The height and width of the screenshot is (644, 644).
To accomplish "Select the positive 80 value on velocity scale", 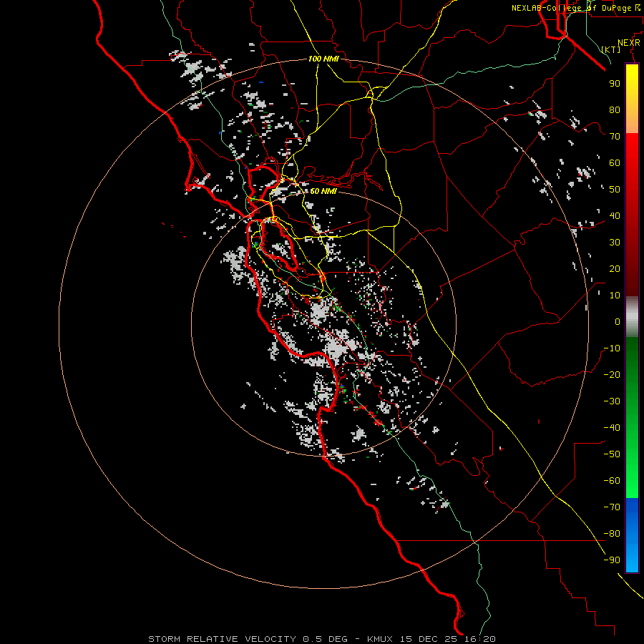I will tap(615, 110).
